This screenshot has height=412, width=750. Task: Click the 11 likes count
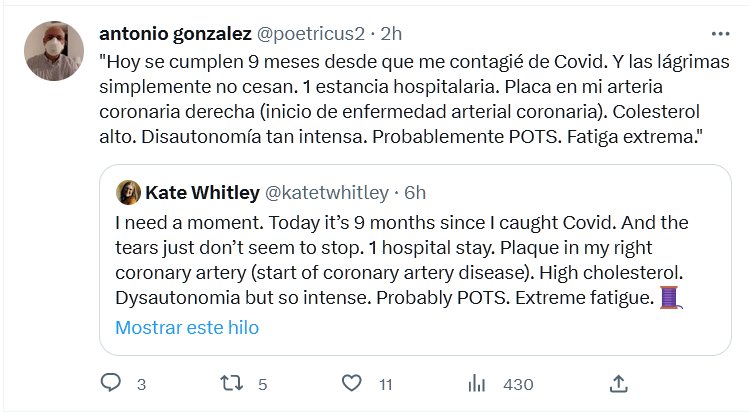pos(386,384)
